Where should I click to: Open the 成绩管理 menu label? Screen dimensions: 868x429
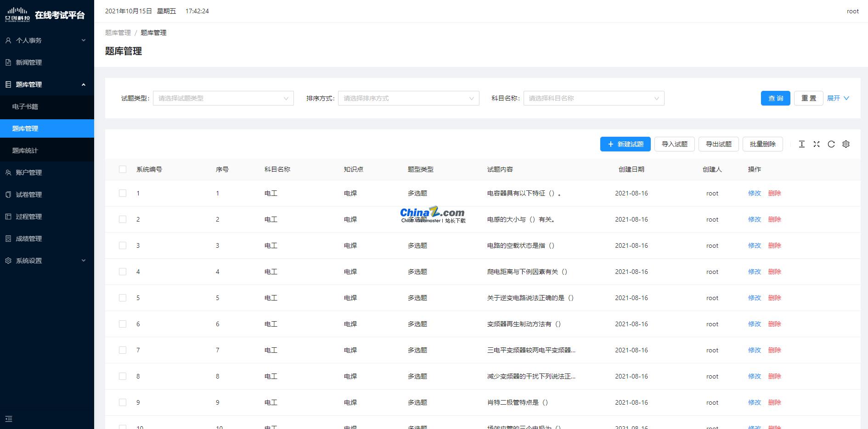click(29, 239)
